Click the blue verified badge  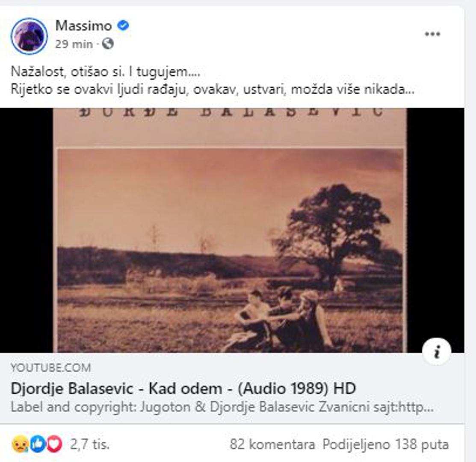[123, 25]
